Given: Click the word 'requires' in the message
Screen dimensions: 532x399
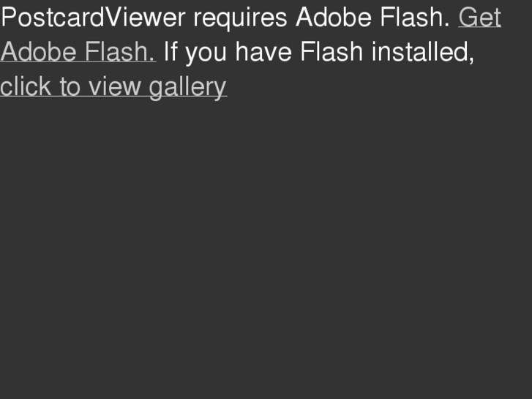Looking at the screenshot, I should [240, 19].
